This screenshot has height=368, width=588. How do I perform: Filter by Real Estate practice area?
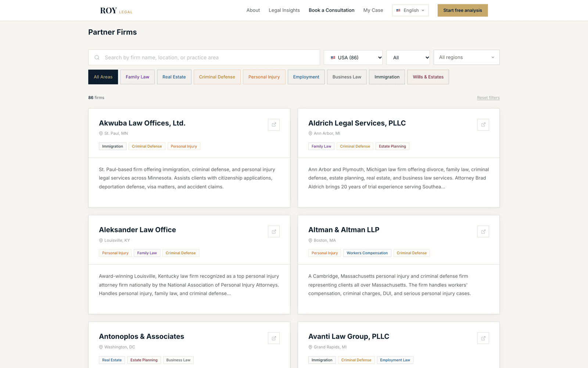174,77
